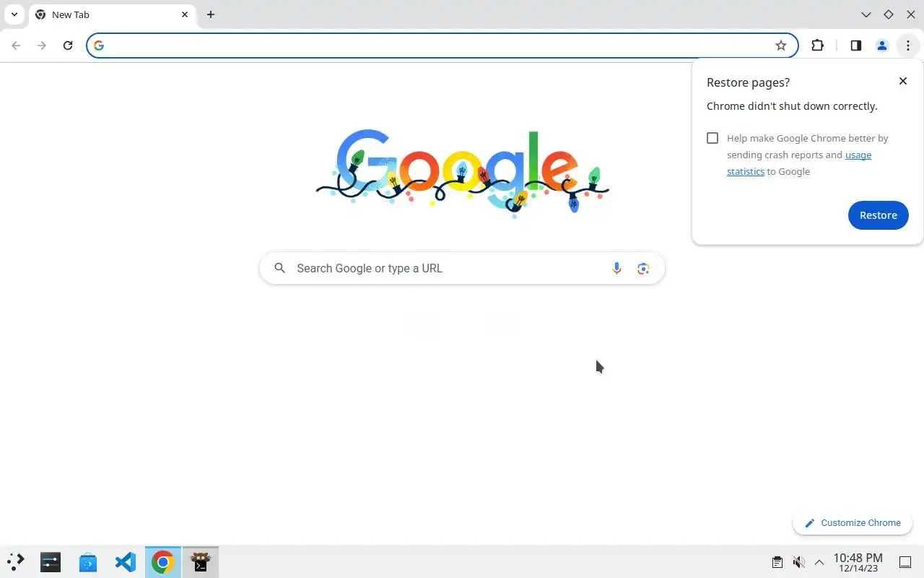Image resolution: width=924 pixels, height=578 pixels.
Task: Close the Chrome window
Action: click(910, 14)
